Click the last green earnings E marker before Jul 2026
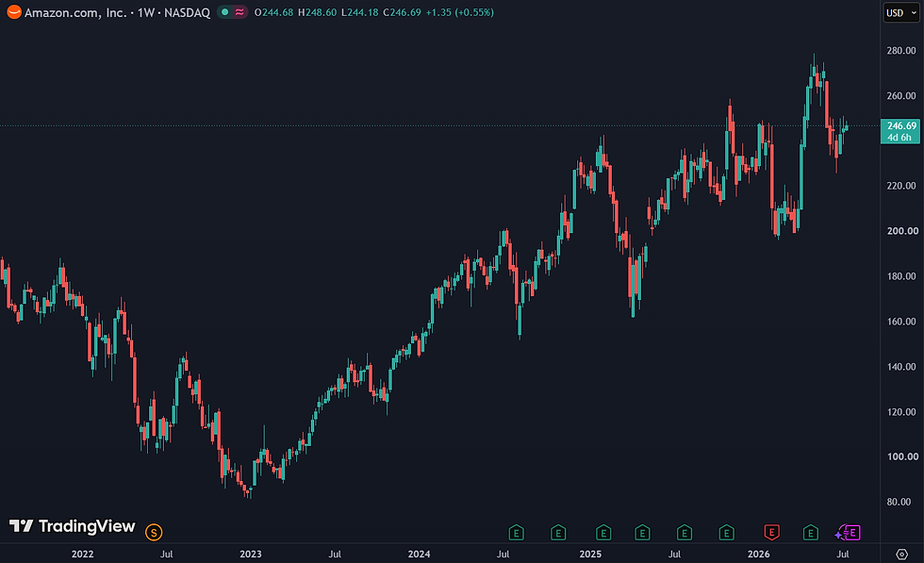Viewport: 924px width, 563px height. point(810,533)
